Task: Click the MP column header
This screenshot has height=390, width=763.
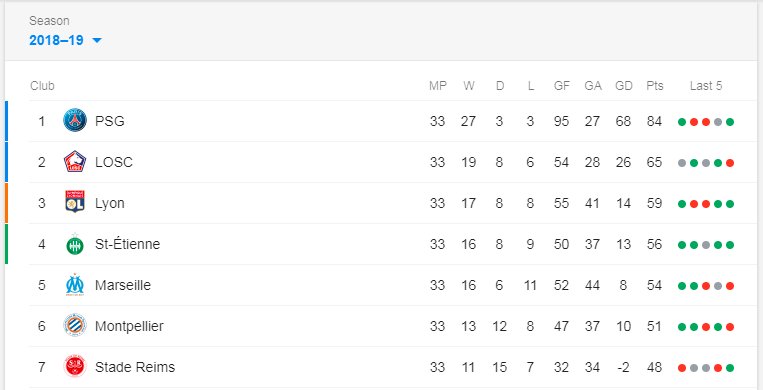Action: point(437,86)
